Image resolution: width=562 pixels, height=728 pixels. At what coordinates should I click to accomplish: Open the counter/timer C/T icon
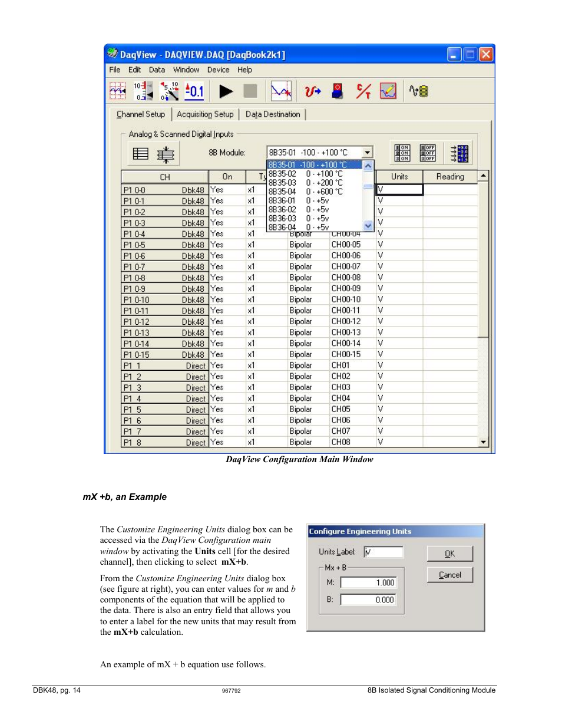pos(363,91)
